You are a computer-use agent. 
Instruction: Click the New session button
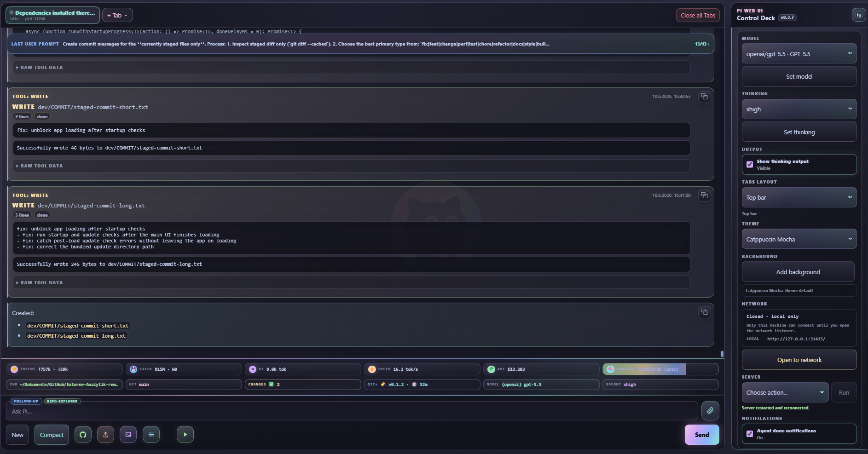pos(17,435)
